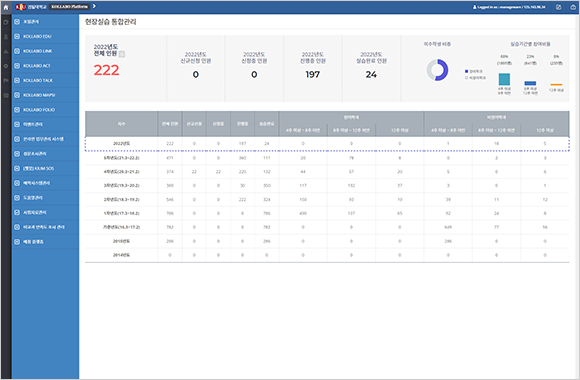Click the page title heading above the cards
580x380 pixels.
(x=111, y=22)
